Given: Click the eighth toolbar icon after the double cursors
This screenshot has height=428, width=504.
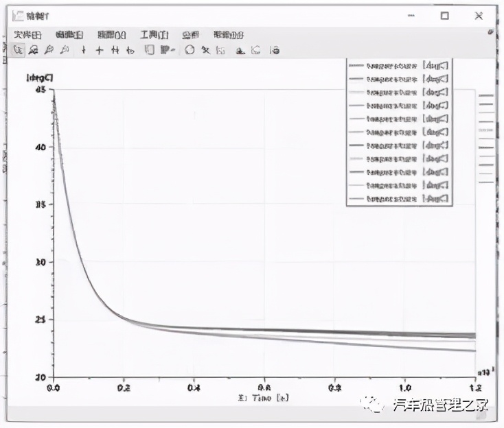Looking at the screenshot, I should pyautogui.click(x=130, y=50).
